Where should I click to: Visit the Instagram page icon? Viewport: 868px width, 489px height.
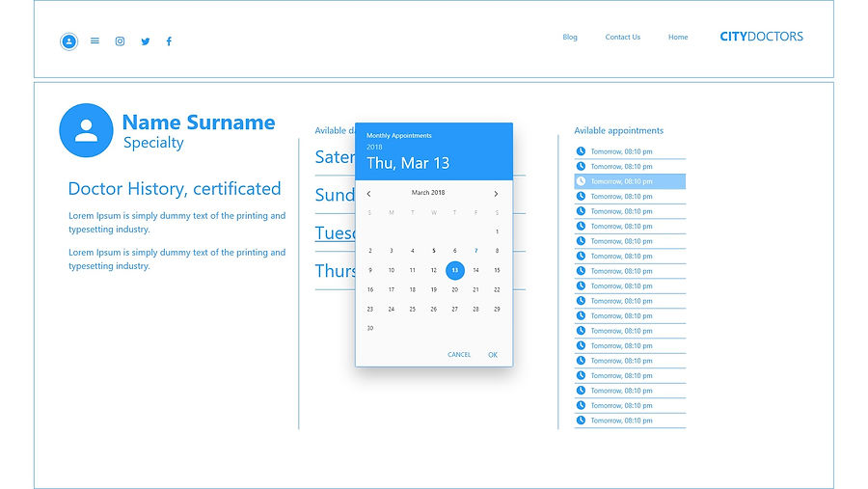[120, 41]
